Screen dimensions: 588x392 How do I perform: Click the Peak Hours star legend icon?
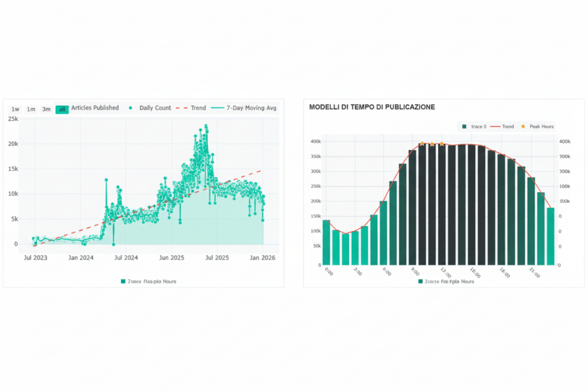click(523, 126)
